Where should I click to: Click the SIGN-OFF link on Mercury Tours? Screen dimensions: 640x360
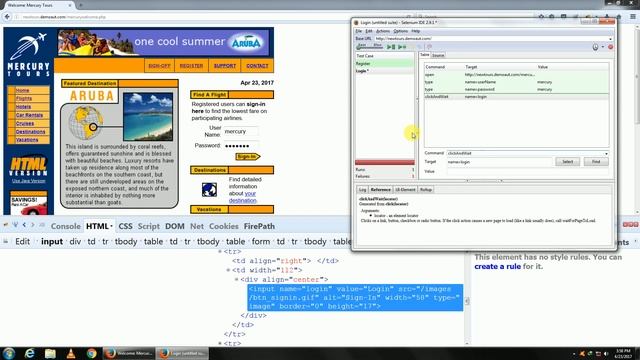159,66
